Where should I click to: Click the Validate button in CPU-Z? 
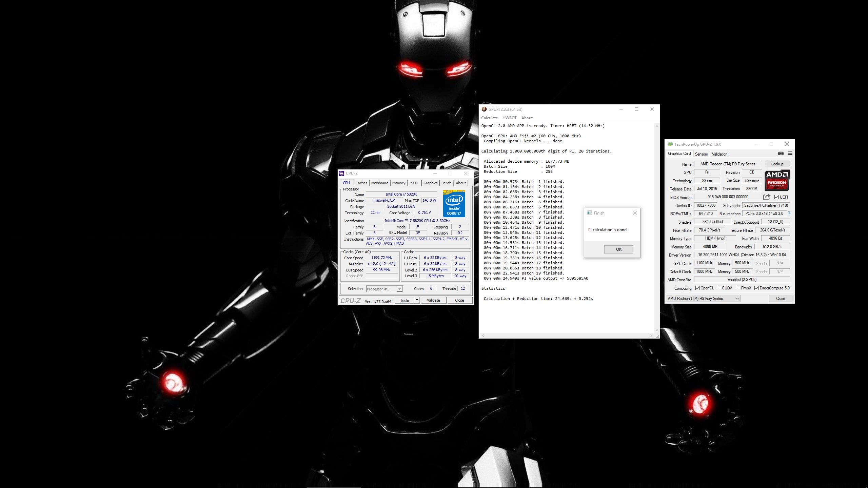[433, 300]
